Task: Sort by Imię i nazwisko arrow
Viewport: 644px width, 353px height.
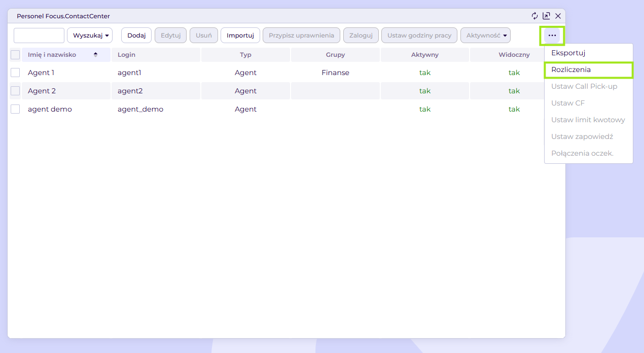Action: pyautogui.click(x=95, y=55)
